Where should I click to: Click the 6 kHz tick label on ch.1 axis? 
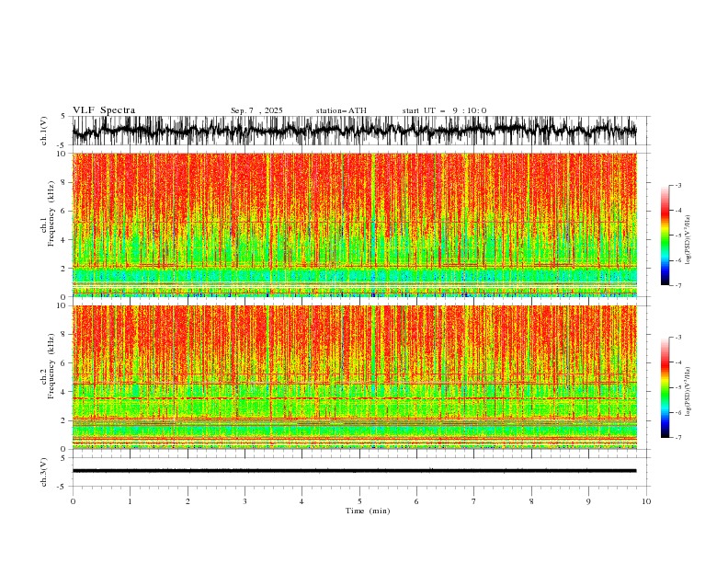click(63, 211)
